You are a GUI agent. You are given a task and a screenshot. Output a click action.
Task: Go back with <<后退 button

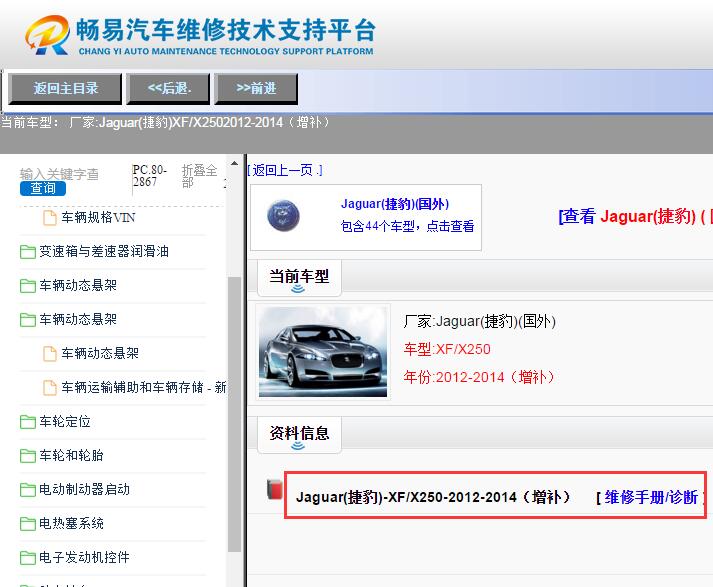click(168, 89)
